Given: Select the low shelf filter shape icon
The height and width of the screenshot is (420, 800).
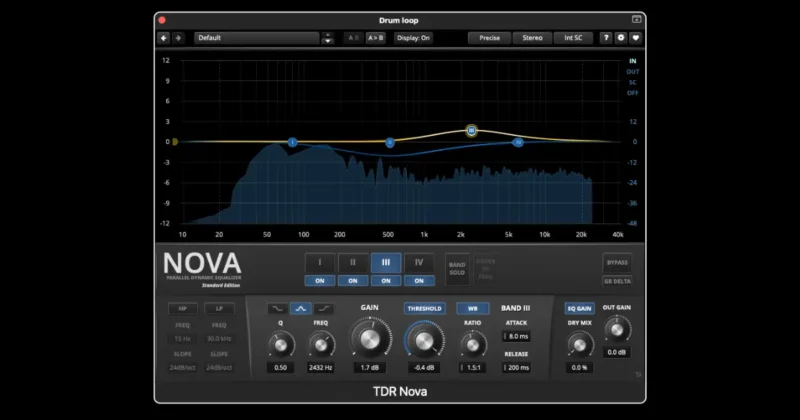Looking at the screenshot, I should click(278, 308).
